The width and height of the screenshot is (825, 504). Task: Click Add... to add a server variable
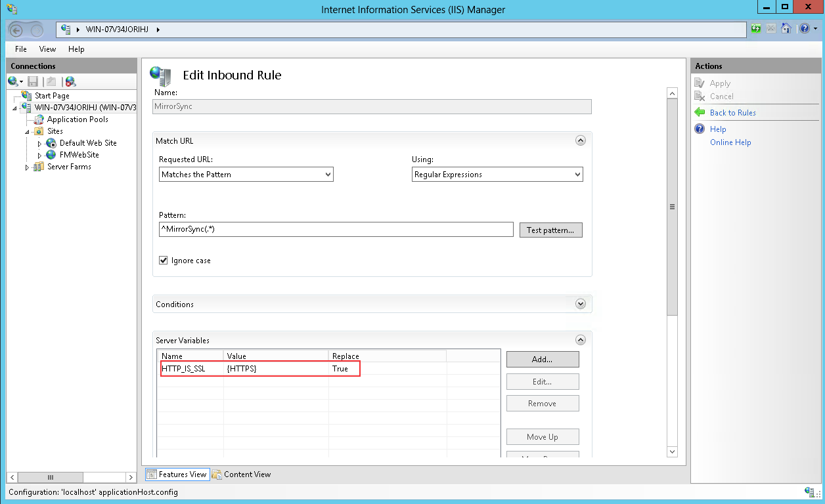click(x=543, y=360)
